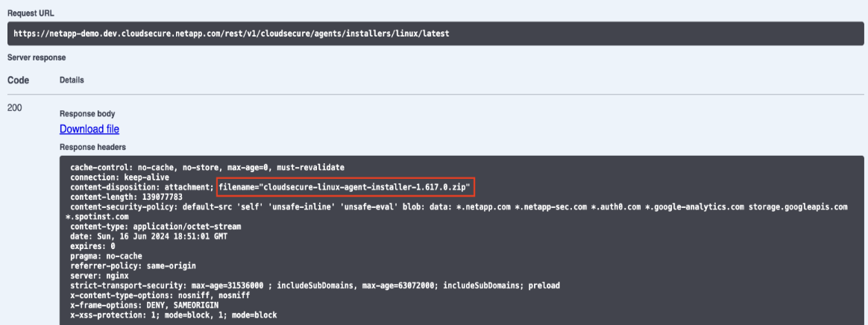Click the Response headers label
Viewport: 868px width, 325px height.
[x=92, y=148]
